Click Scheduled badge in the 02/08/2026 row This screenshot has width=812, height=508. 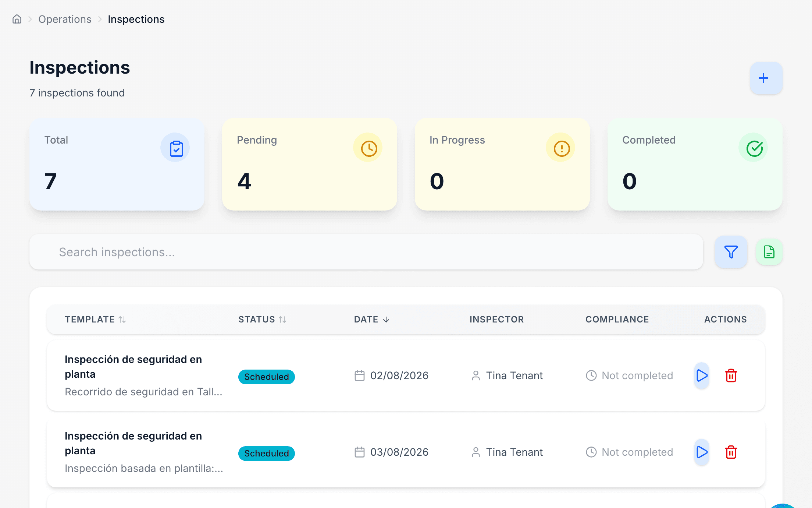267,377
